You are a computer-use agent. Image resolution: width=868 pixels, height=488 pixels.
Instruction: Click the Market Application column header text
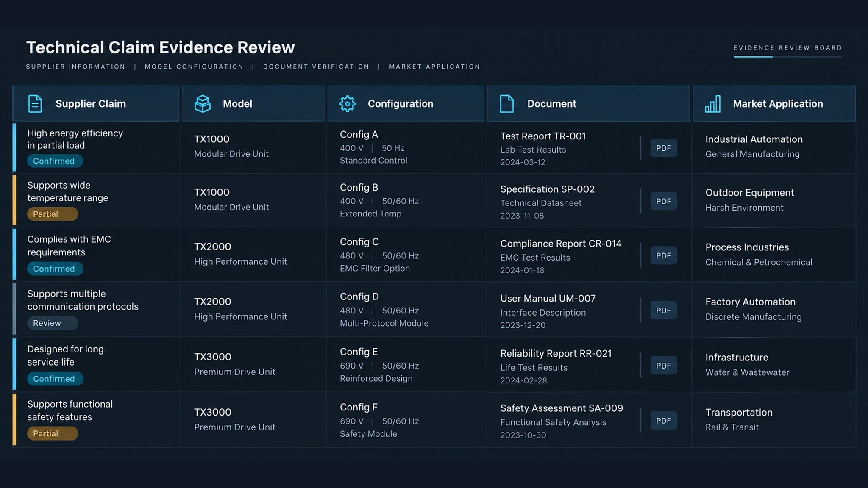(x=778, y=104)
